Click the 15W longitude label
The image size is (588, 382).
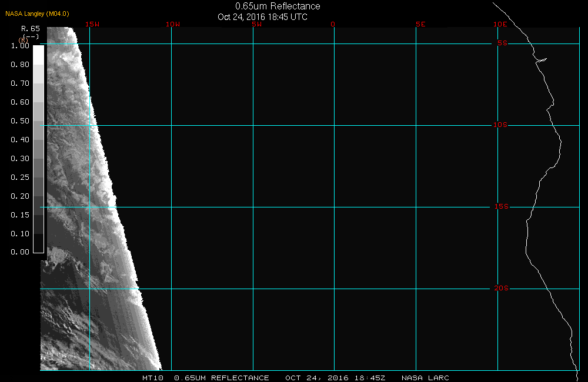(x=92, y=24)
